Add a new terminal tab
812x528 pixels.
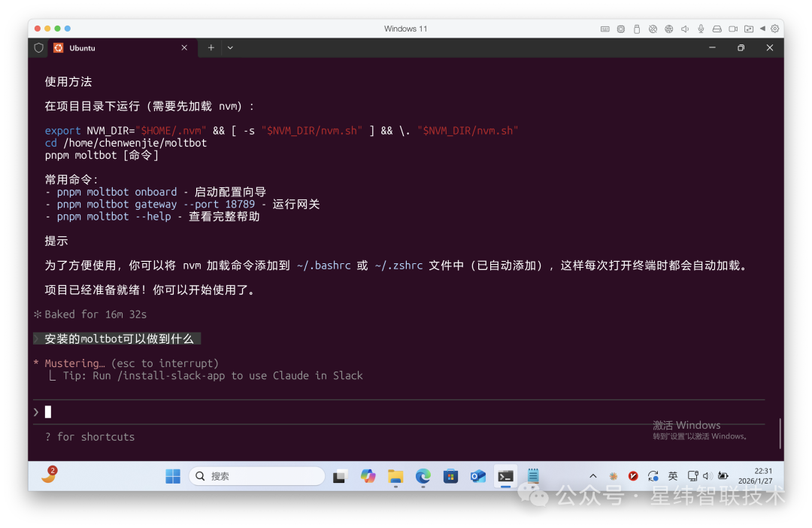(211, 47)
